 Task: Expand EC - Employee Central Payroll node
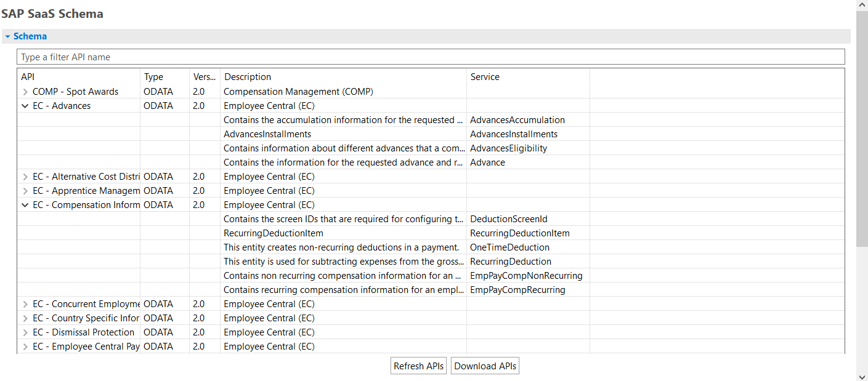pos(25,347)
